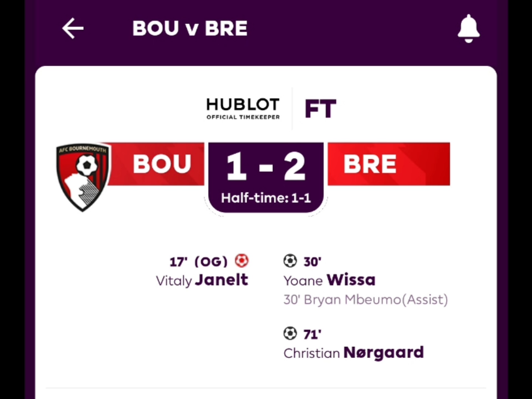This screenshot has width=532, height=399.
Task: Tap the 17' (OG) event label
Action: coord(198,262)
